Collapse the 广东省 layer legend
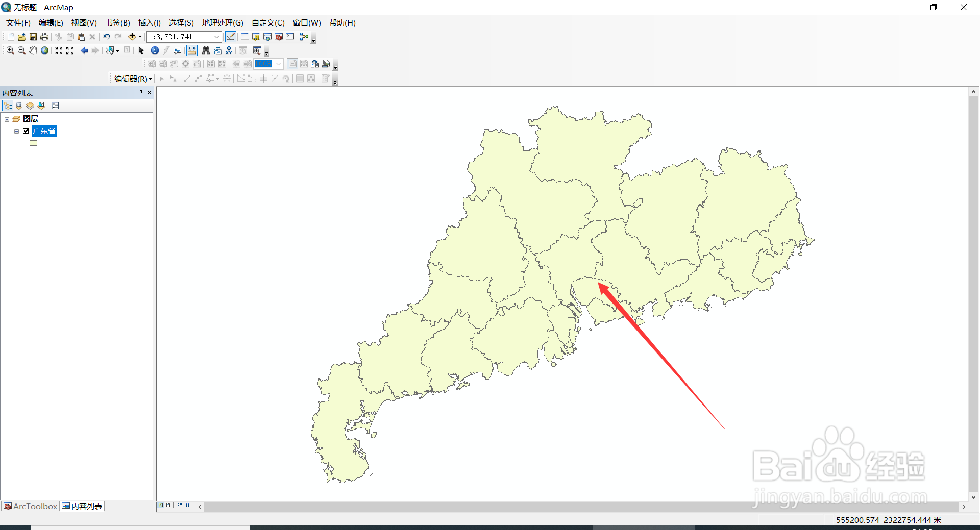980x530 pixels. click(x=16, y=131)
